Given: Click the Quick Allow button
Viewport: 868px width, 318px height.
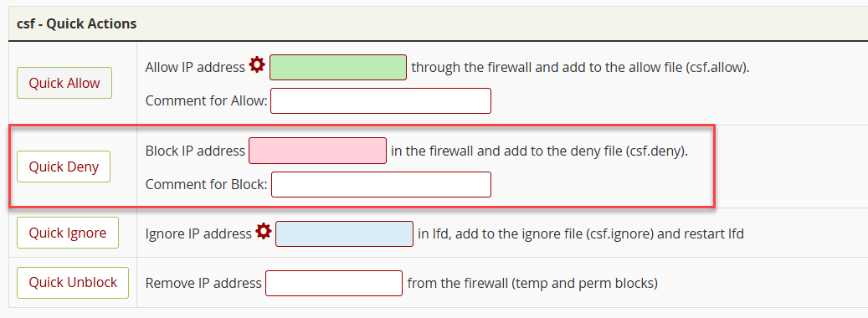Looking at the screenshot, I should click(x=64, y=83).
